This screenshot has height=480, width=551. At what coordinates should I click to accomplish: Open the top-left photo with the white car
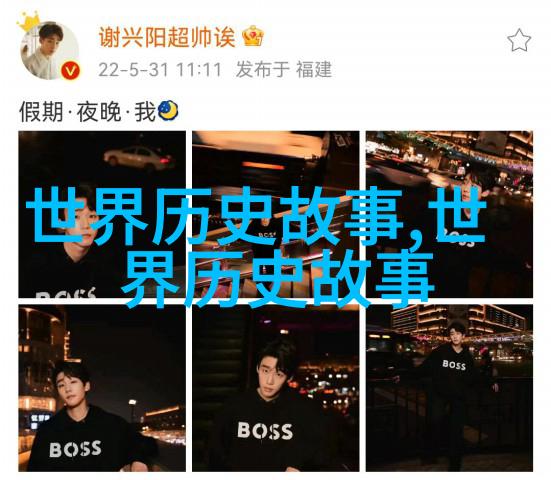pos(102,214)
